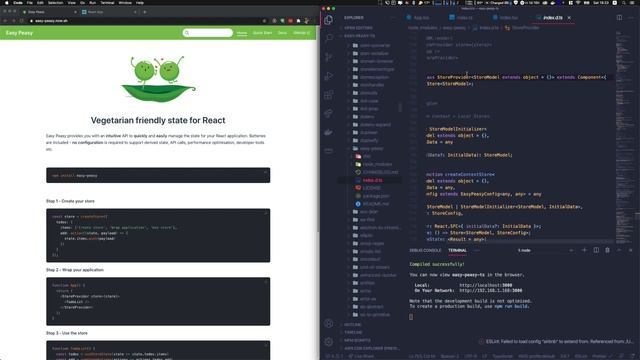The image size is (640, 360).
Task: Click the StoreProvider breadcrumb
Action: click(525, 28)
